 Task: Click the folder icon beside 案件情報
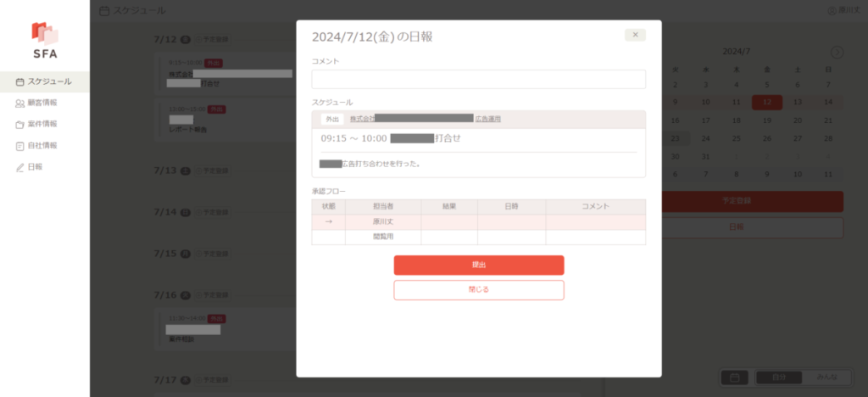pos(19,124)
